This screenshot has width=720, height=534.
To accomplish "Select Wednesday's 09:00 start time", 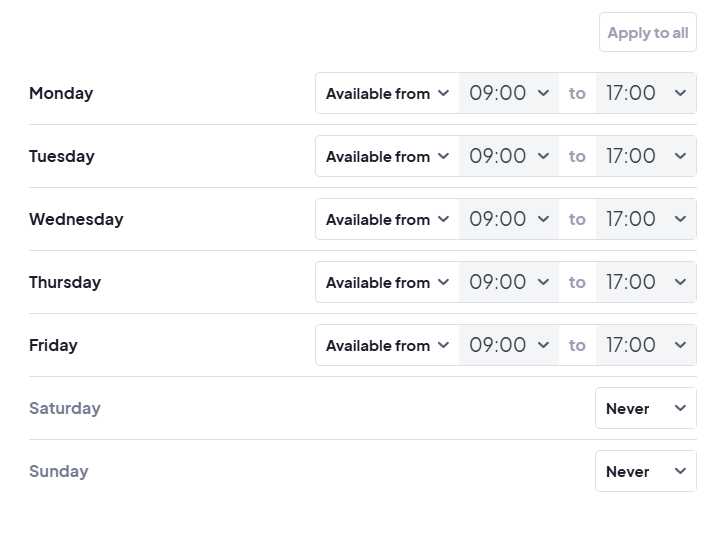I will [509, 220].
